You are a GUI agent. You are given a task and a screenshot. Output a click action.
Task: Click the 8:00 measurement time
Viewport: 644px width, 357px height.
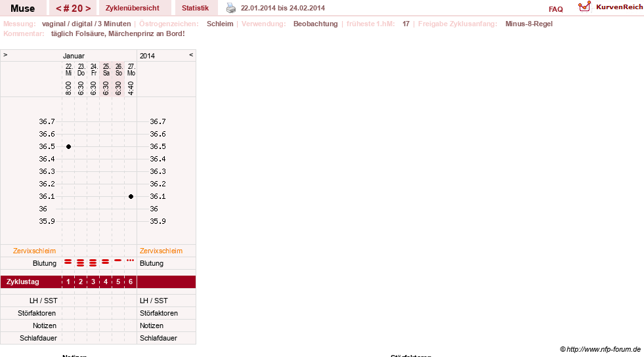[68, 88]
